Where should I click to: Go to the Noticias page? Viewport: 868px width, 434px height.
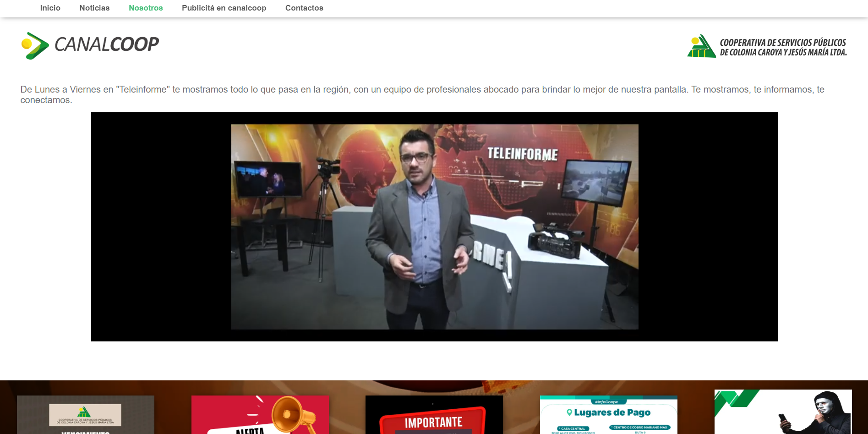[x=94, y=8]
